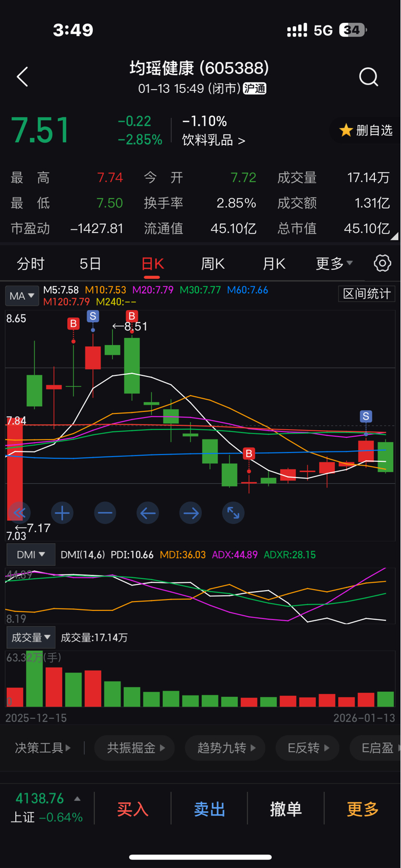Tap the battery indicator in status bar
The width and height of the screenshot is (401, 868).
(353, 30)
